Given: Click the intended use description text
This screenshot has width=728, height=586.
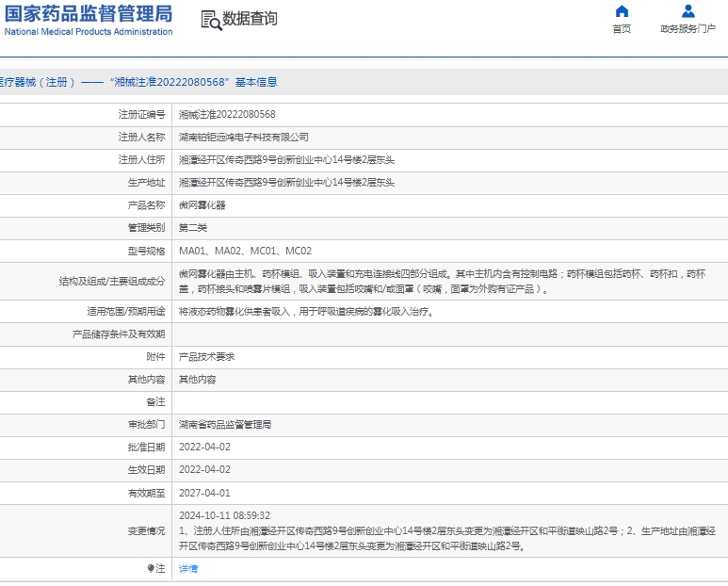Looking at the screenshot, I should [307, 312].
